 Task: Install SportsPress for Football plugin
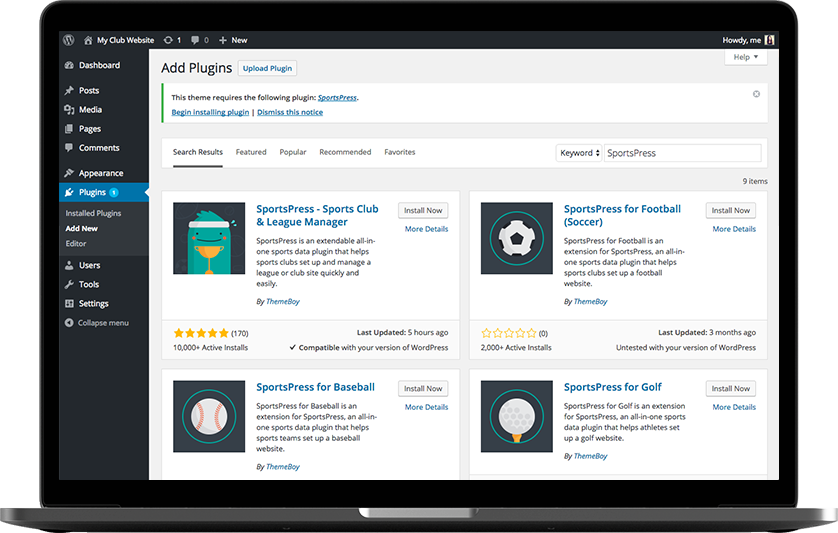pyautogui.click(x=731, y=211)
